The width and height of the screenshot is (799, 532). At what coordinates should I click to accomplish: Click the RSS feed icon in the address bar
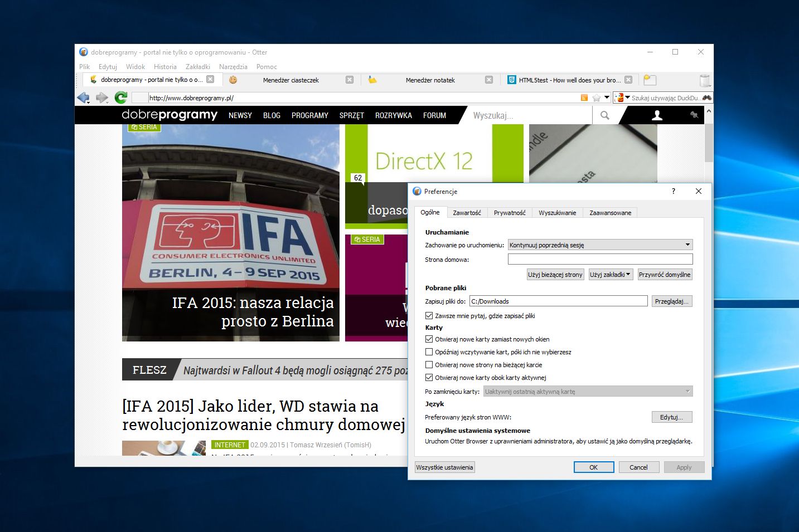[x=584, y=98]
